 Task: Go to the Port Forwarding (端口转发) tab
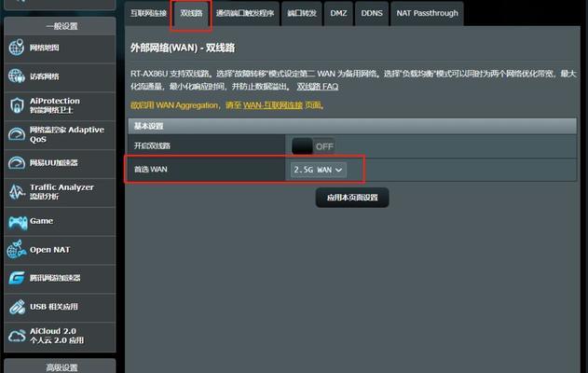[x=302, y=13]
